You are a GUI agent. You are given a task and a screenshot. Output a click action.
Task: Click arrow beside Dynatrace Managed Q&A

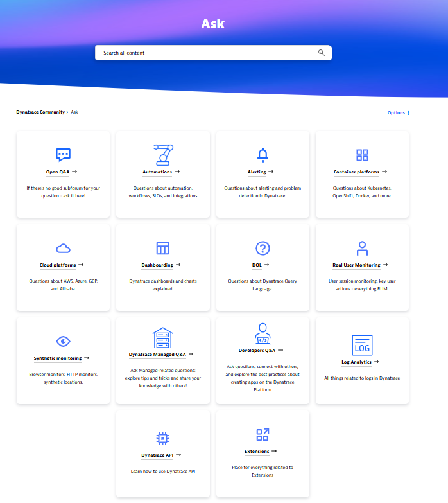click(x=191, y=354)
